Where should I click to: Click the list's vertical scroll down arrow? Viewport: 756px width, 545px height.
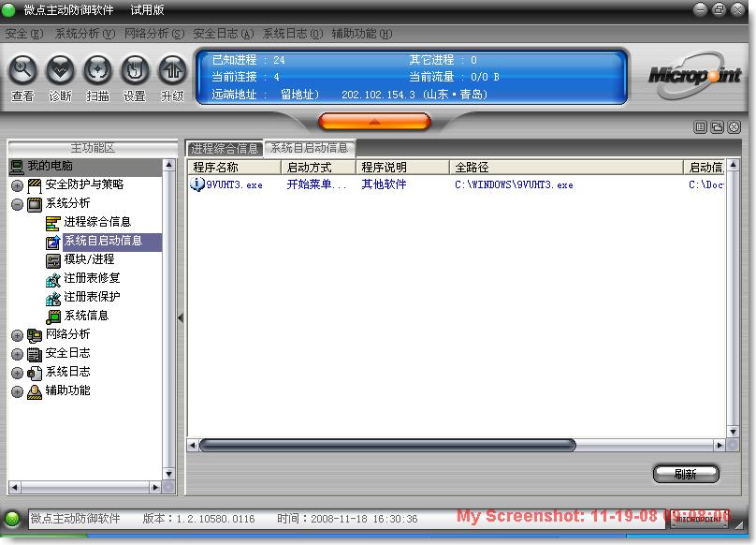733,432
